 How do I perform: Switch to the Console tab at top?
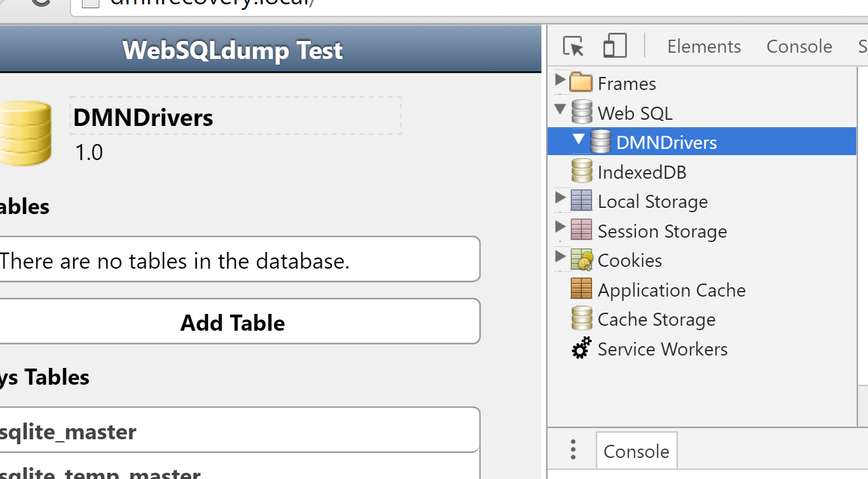click(x=799, y=47)
